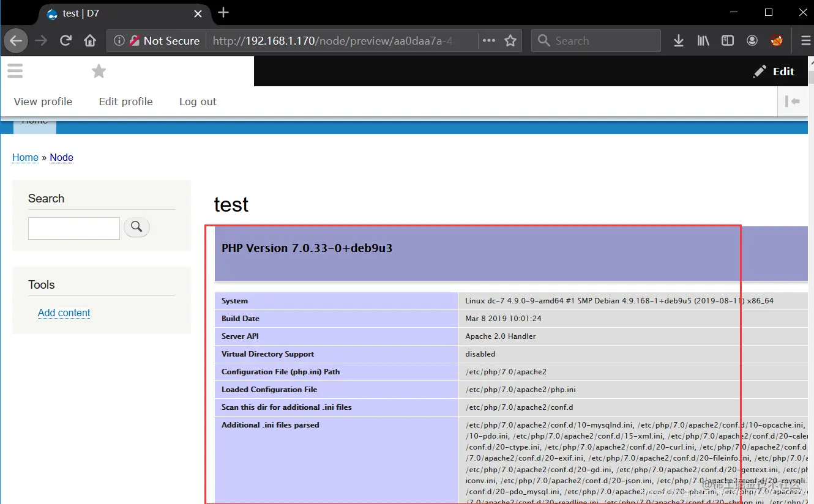Click the View profile link
This screenshot has width=814, height=504.
tap(43, 102)
